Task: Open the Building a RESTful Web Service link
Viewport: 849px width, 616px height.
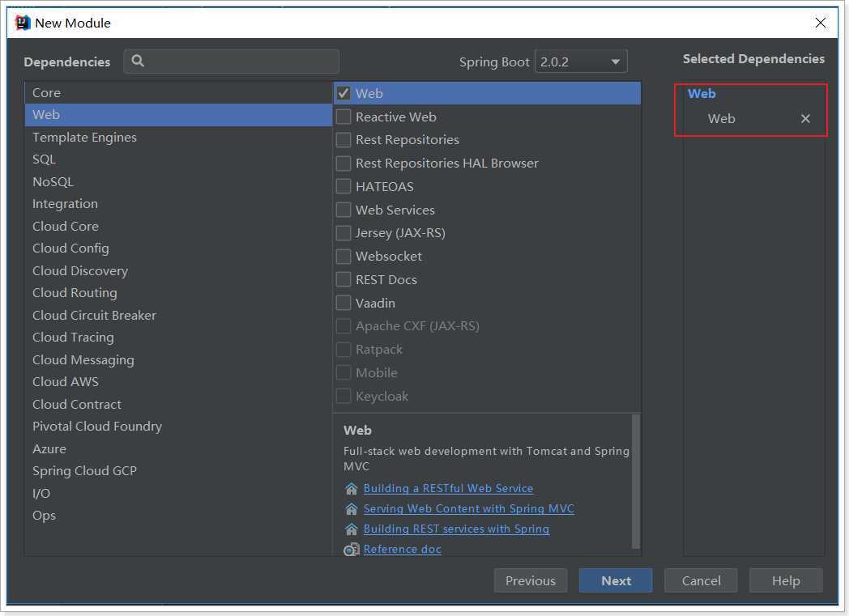Action: pyautogui.click(x=448, y=488)
